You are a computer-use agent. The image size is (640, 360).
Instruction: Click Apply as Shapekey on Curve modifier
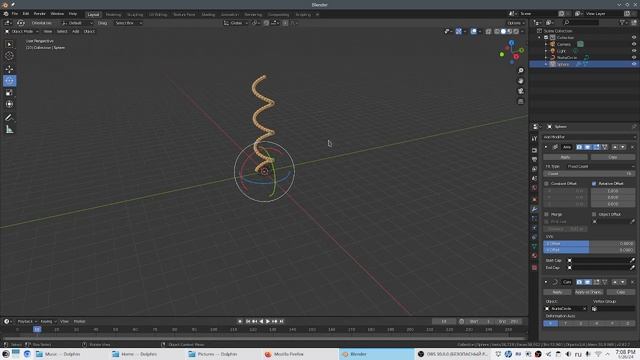(x=589, y=292)
